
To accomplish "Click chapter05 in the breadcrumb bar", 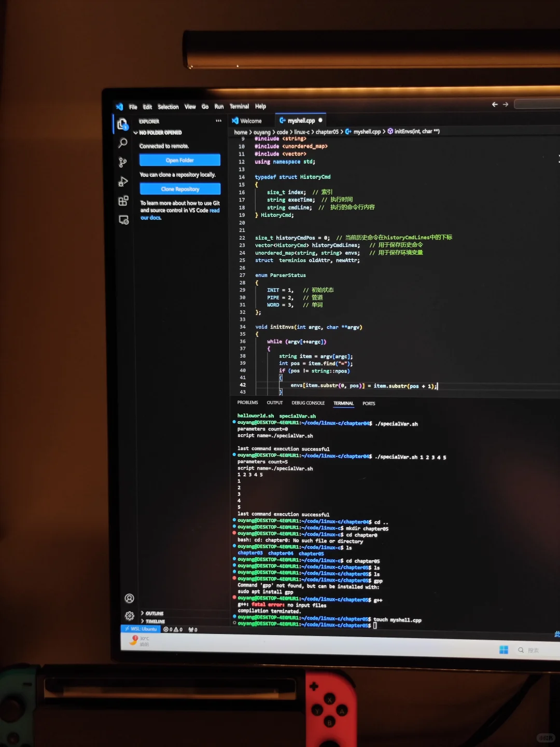I will pyautogui.click(x=328, y=132).
